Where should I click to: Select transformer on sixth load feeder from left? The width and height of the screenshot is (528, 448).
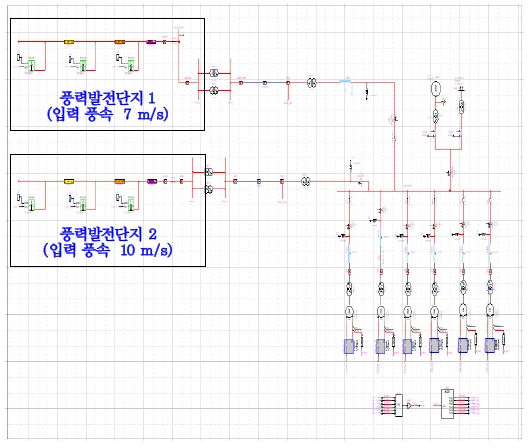490,287
